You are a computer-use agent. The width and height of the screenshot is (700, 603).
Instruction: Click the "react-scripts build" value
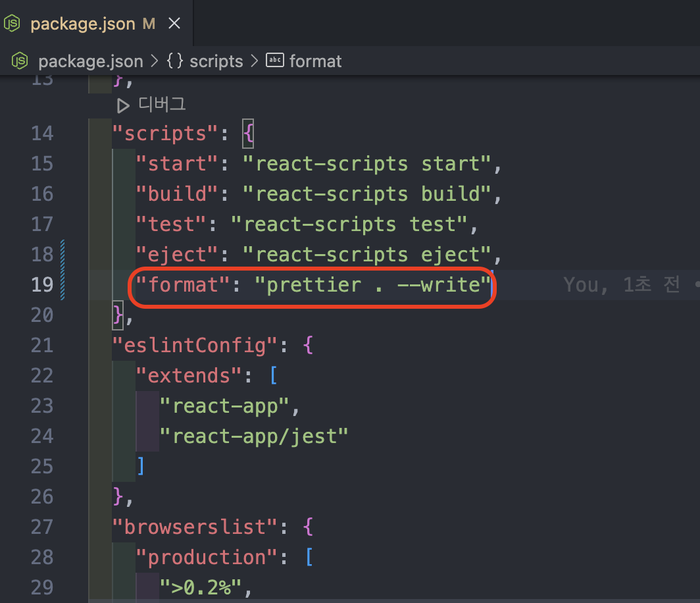366,194
